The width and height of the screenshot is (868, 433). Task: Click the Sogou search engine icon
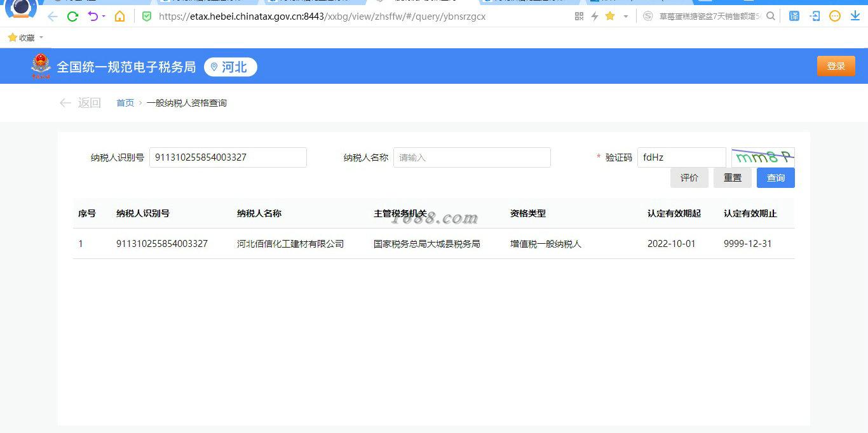tap(648, 17)
